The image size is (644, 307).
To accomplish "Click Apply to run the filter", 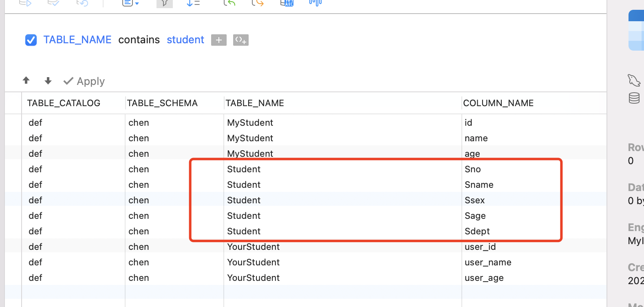I will pyautogui.click(x=84, y=81).
